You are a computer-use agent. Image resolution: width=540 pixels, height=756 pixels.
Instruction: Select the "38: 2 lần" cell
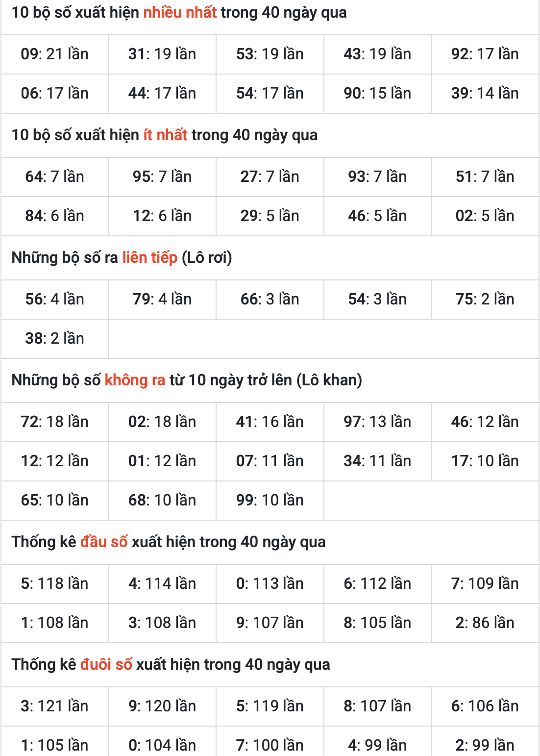54,338
